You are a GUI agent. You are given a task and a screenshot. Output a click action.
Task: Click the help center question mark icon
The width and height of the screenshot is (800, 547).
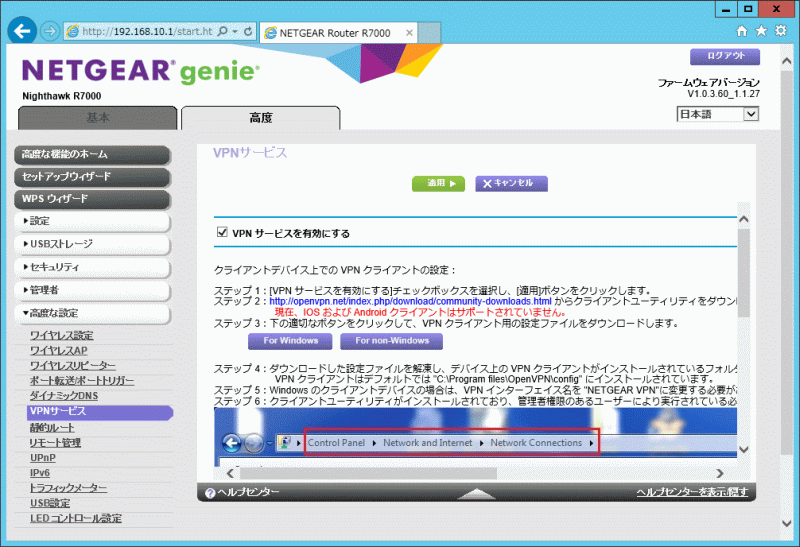(x=210, y=493)
